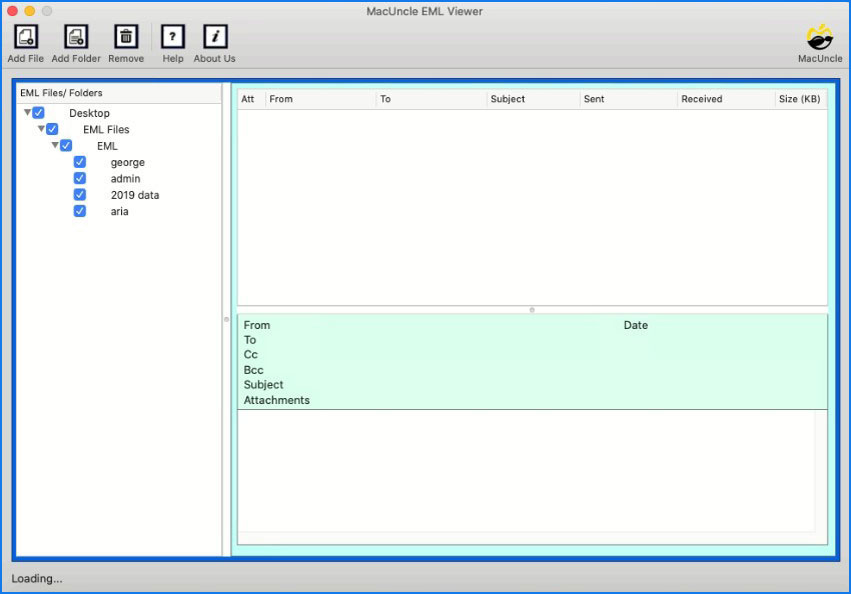This screenshot has height=594, width=851.
Task: Uncheck the george mail folder
Action: tap(79, 161)
